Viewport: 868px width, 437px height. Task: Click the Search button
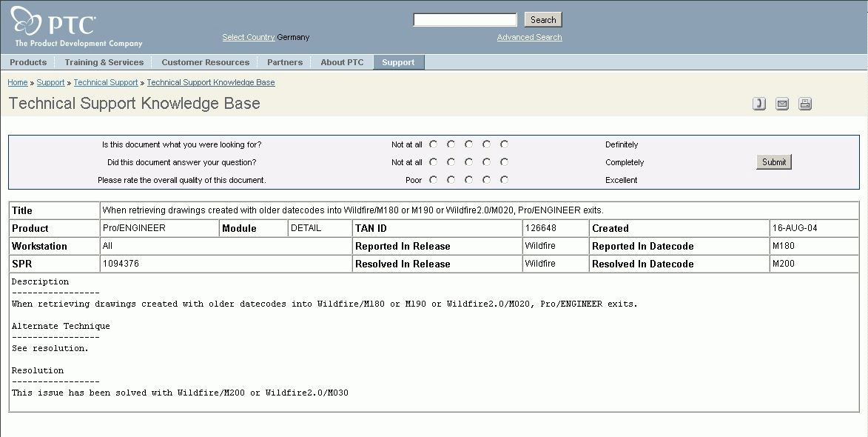543,20
